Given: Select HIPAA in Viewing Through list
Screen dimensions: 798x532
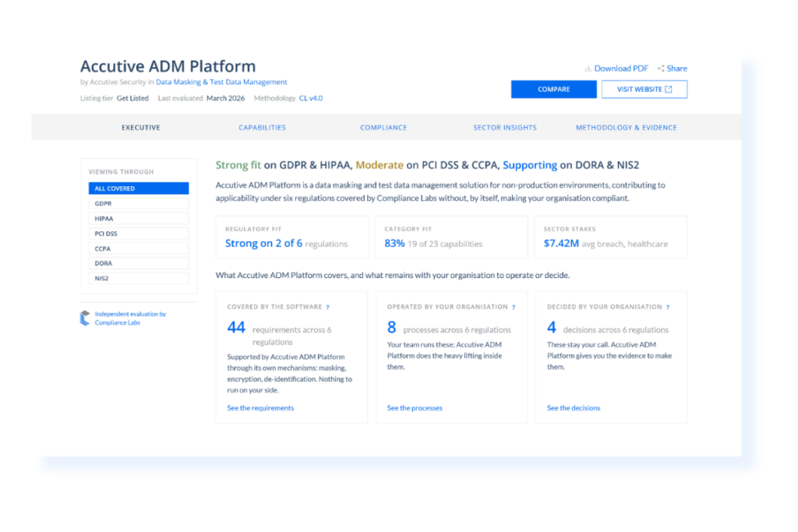Looking at the screenshot, I should tap(139, 219).
